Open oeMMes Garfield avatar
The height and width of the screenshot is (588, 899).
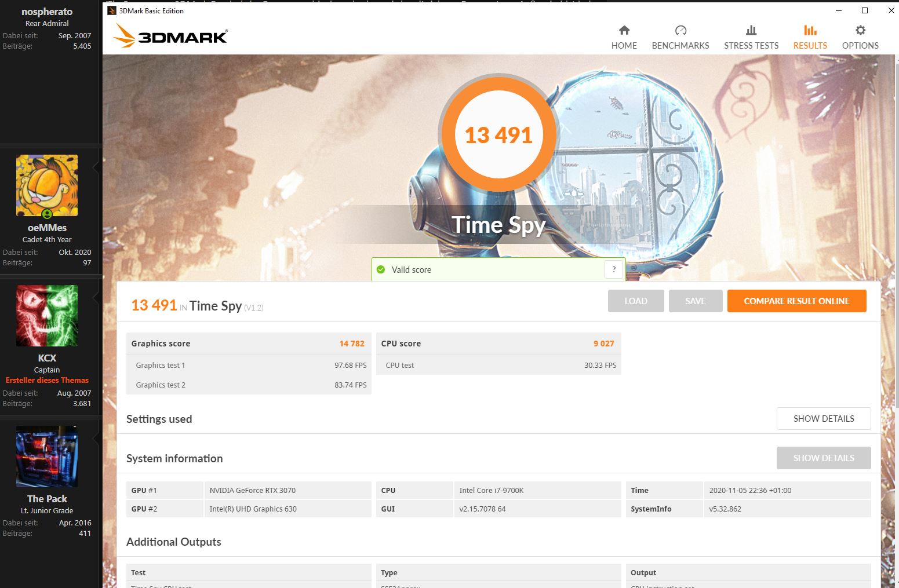point(47,185)
